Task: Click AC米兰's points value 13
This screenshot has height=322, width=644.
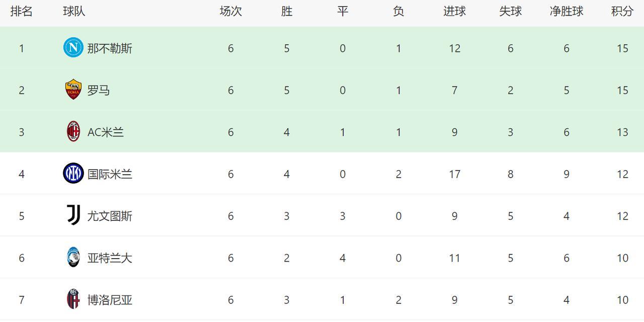Action: (622, 132)
